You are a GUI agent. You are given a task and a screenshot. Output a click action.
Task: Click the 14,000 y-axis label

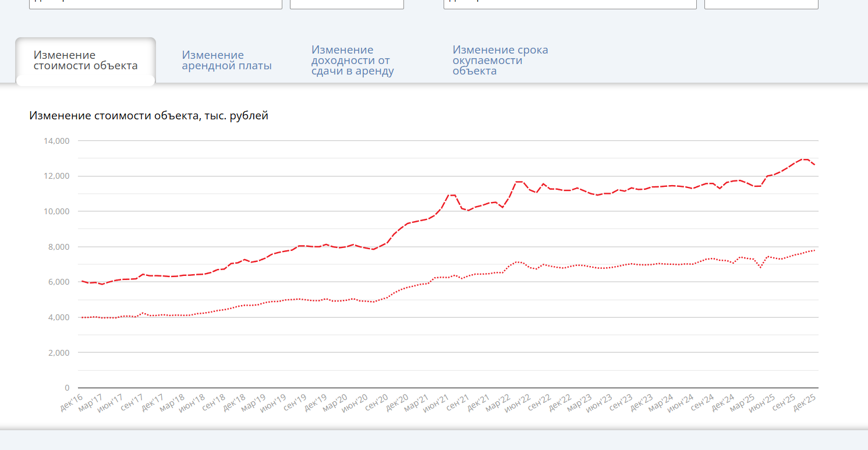(56, 141)
